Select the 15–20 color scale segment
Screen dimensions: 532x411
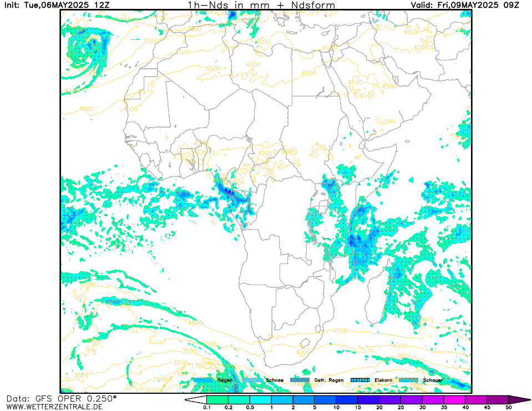368,399
